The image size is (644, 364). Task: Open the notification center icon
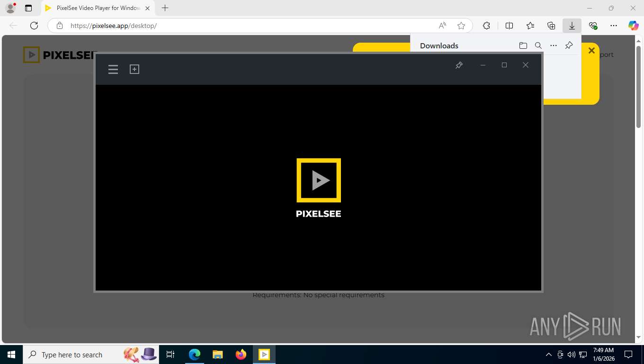628,355
